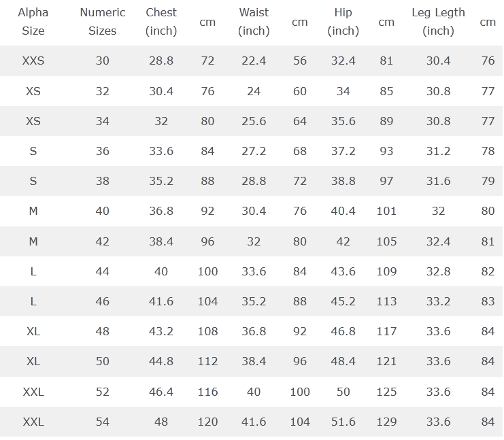Select the XXS alpha size cell
The image size is (504, 440).
(x=33, y=61)
